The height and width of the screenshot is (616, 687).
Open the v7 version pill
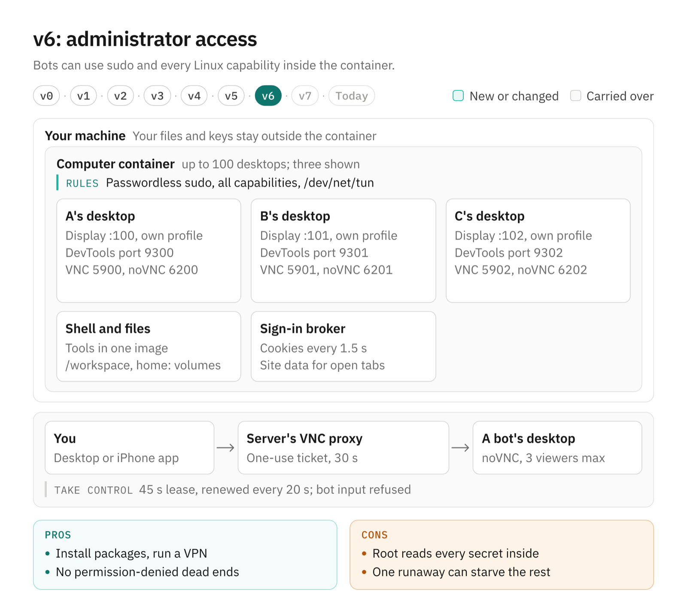coord(305,96)
